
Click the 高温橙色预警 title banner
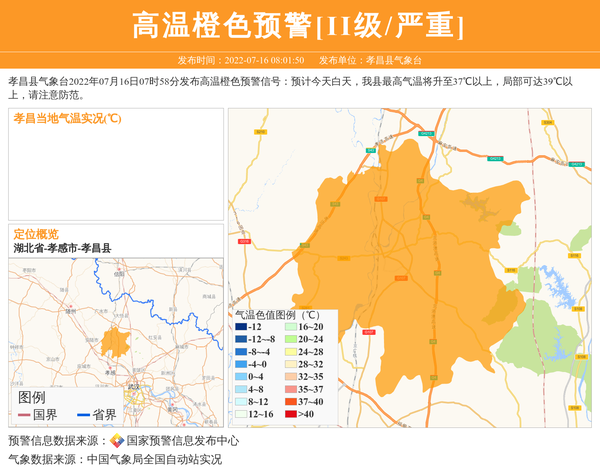(x=299, y=26)
